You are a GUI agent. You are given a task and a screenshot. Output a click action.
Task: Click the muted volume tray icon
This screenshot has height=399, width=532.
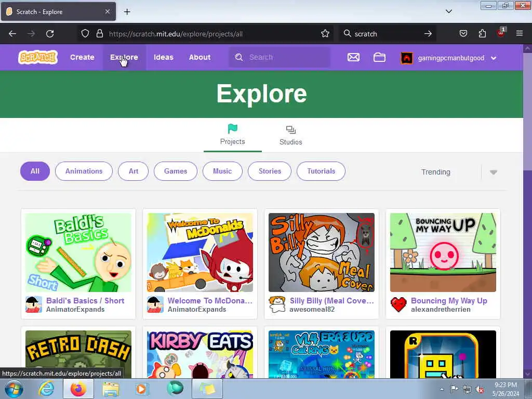480,390
